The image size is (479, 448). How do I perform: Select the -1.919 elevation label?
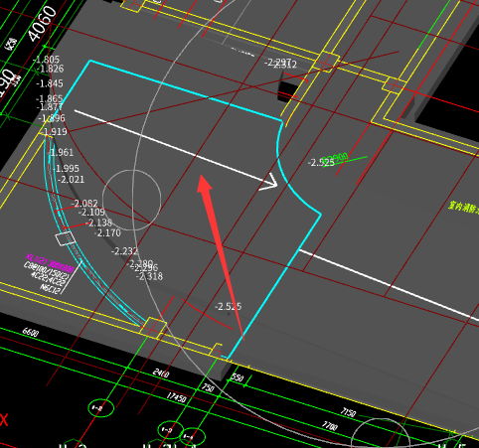coord(54,132)
